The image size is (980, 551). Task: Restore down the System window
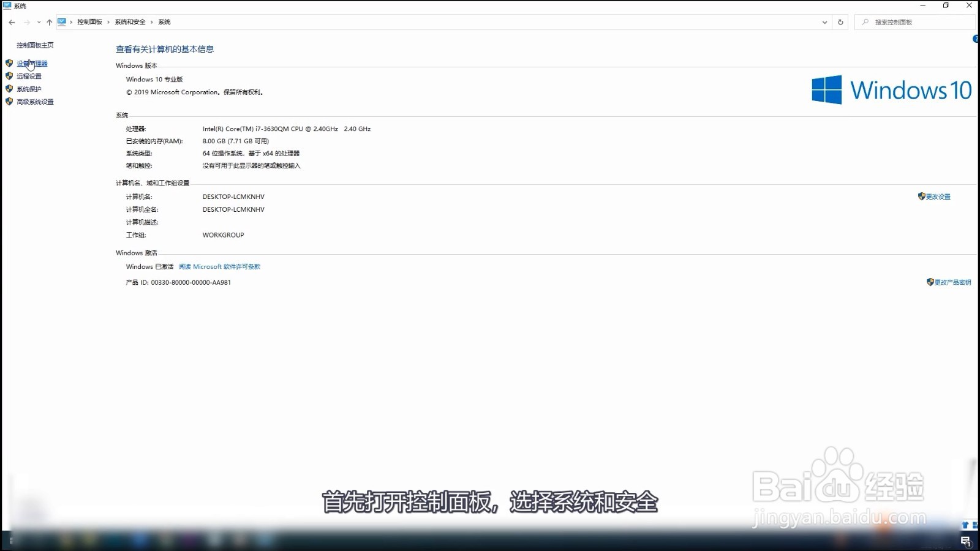click(x=946, y=6)
